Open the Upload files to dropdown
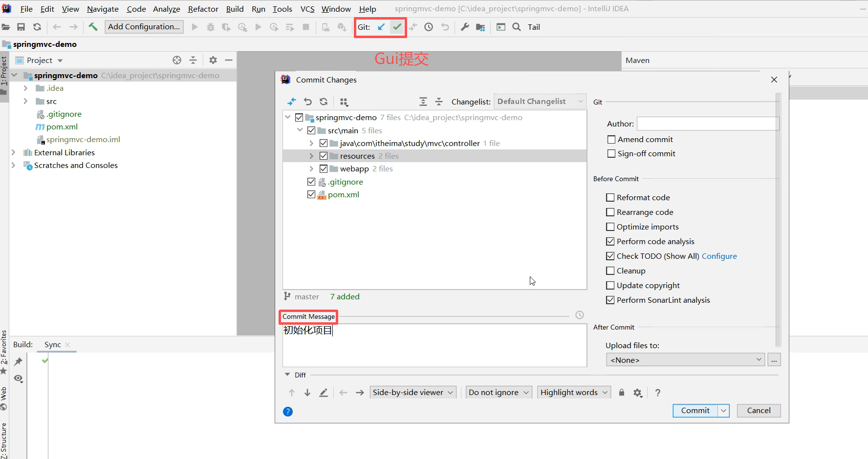The image size is (868, 459). coord(685,360)
